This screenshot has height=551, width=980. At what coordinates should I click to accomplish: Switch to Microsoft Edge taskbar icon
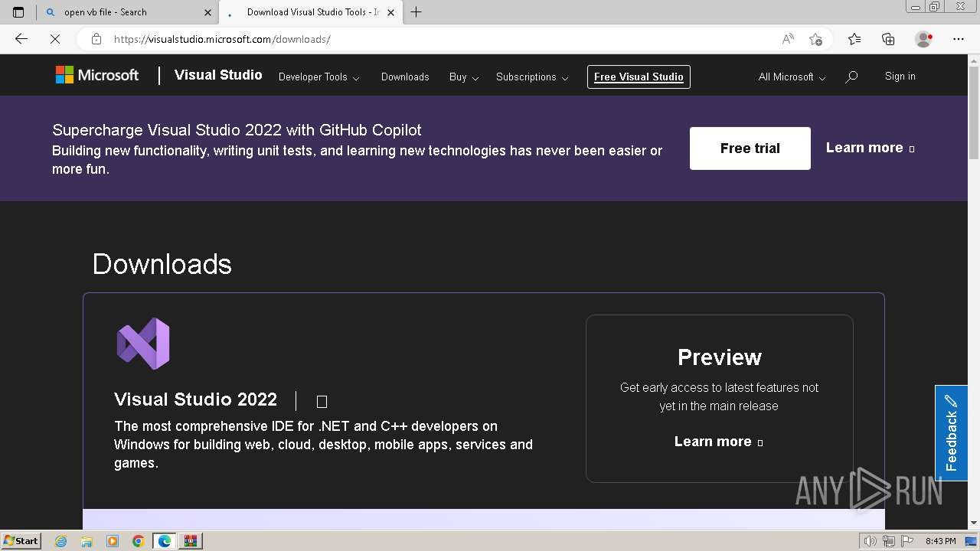click(x=165, y=541)
